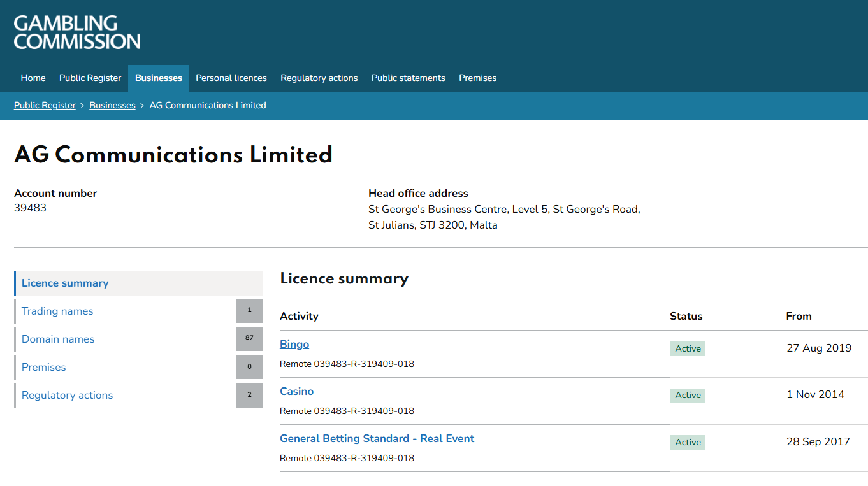Click the Active status for Bingo
868x486 pixels.
pos(688,348)
